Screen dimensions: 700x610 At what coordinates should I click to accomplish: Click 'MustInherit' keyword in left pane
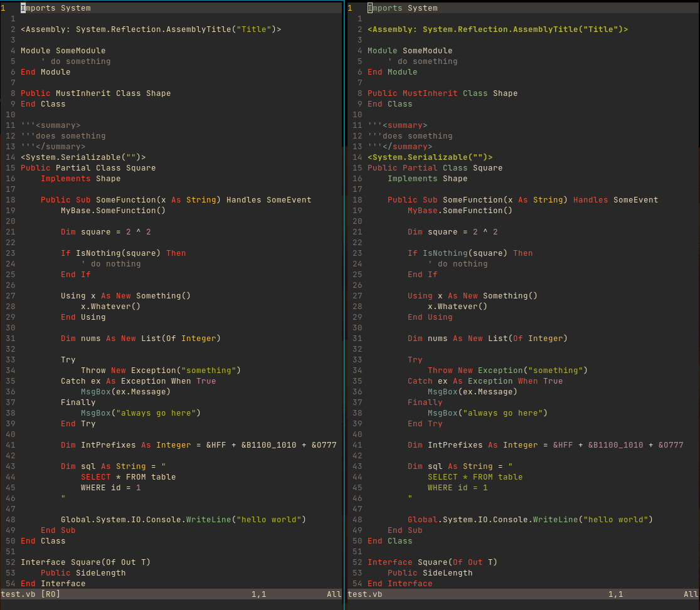point(83,93)
